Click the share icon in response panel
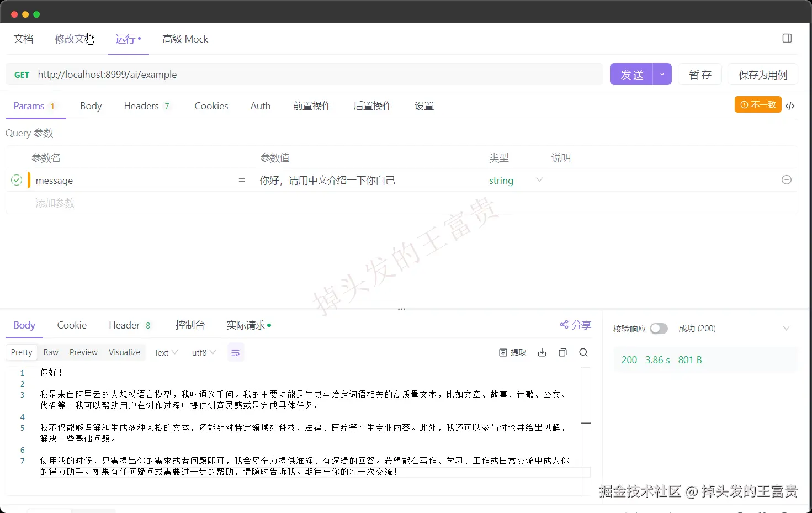812x513 pixels. pyautogui.click(x=564, y=325)
